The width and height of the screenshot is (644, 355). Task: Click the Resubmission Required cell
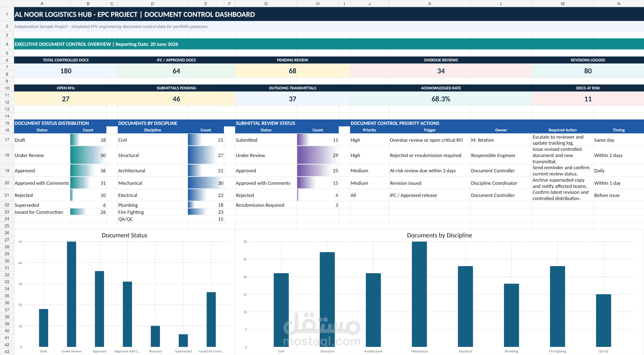pos(266,205)
